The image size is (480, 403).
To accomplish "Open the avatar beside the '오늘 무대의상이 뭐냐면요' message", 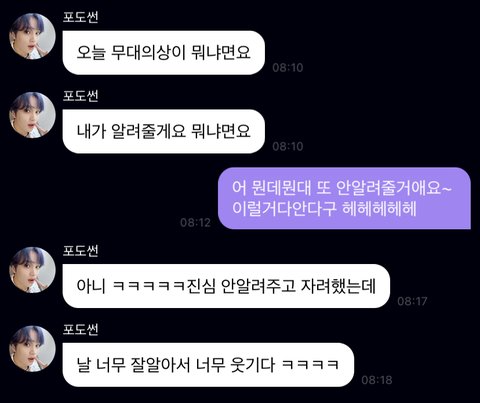I will click(x=32, y=36).
